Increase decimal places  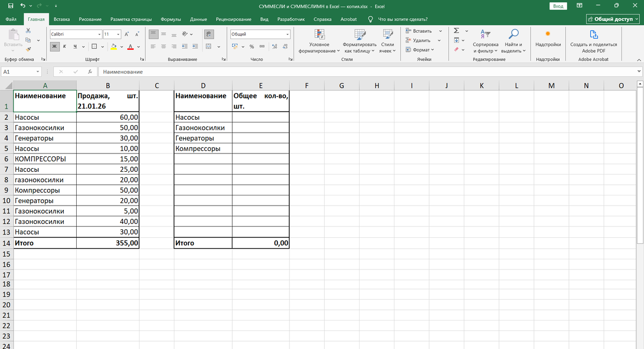(x=275, y=46)
